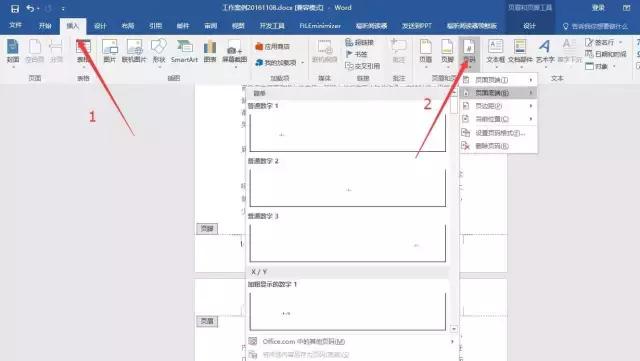Open the View (视图) tab
This screenshot has height=361, width=640.
(238, 26)
